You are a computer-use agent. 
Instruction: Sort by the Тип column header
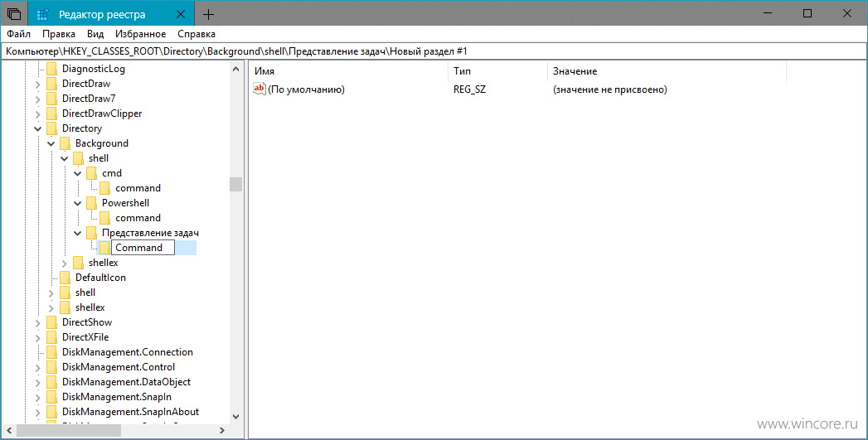coord(497,71)
